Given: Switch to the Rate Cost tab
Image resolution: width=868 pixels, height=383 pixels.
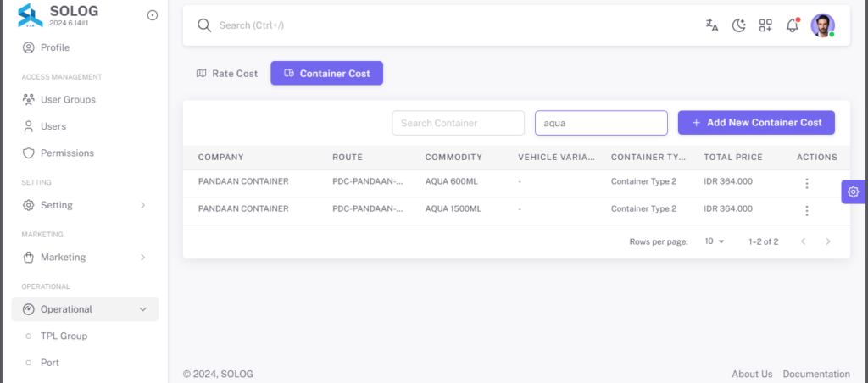Looking at the screenshot, I should coord(227,73).
